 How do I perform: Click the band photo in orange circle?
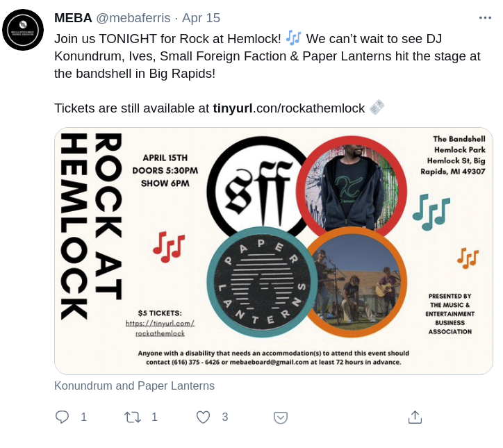pos(356,283)
